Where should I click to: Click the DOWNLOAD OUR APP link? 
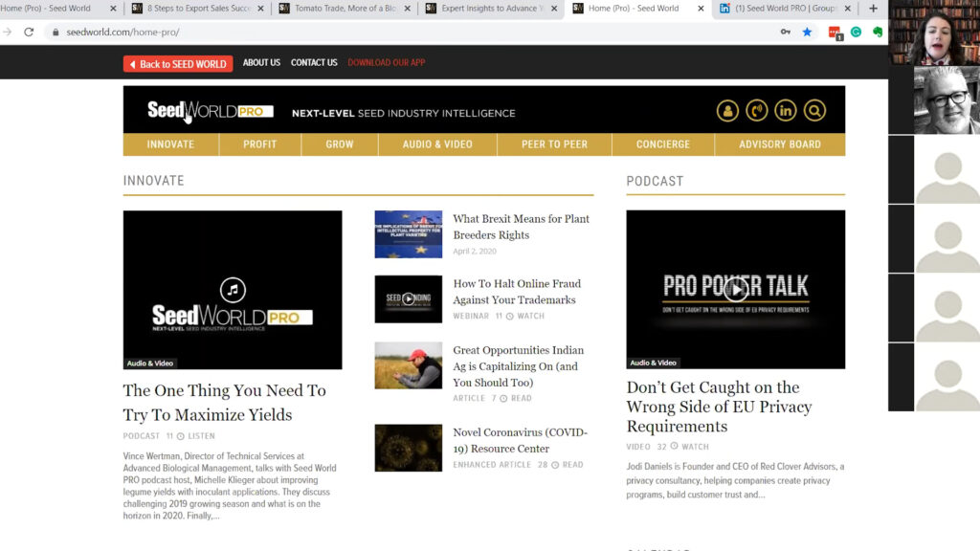[x=386, y=63]
